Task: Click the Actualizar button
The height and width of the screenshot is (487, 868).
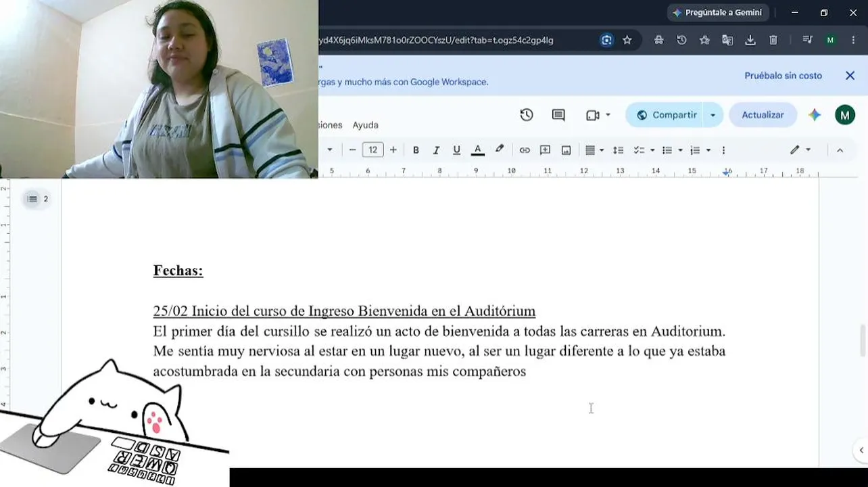Action: click(763, 115)
